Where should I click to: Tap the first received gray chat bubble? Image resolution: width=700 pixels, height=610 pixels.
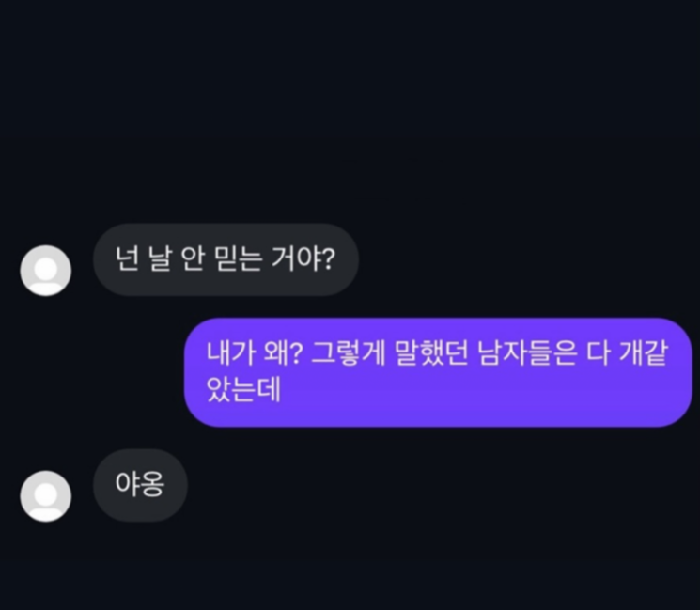226,259
